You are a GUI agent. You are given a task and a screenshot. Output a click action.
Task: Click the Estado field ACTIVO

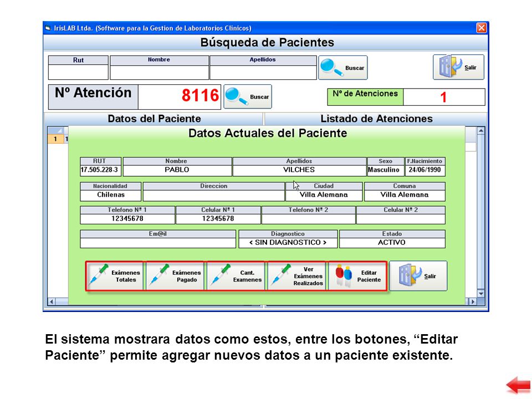click(x=392, y=243)
